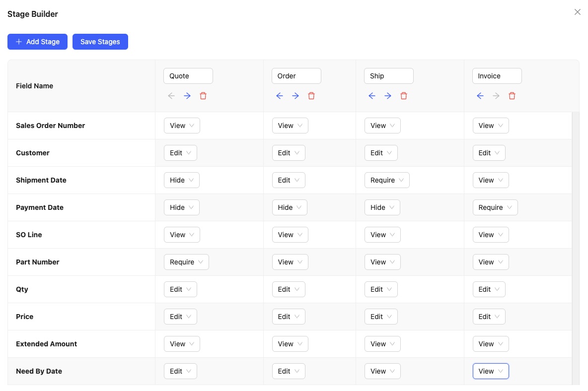588x391 pixels.
Task: Move Ship stage right with arrow
Action: [x=388, y=96]
